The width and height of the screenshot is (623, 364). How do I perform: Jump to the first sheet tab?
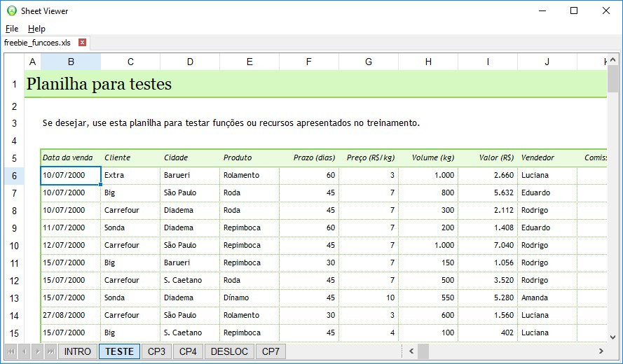click(x=12, y=351)
